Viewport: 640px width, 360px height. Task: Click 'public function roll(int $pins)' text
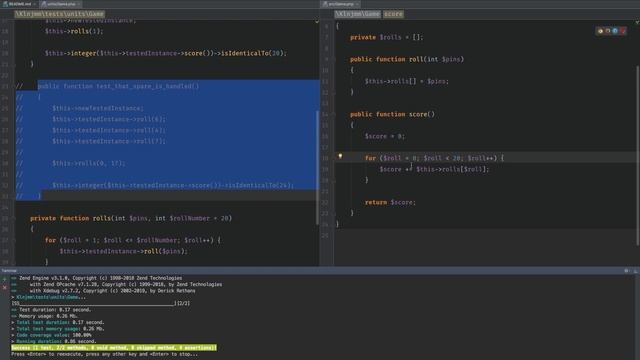click(407, 59)
